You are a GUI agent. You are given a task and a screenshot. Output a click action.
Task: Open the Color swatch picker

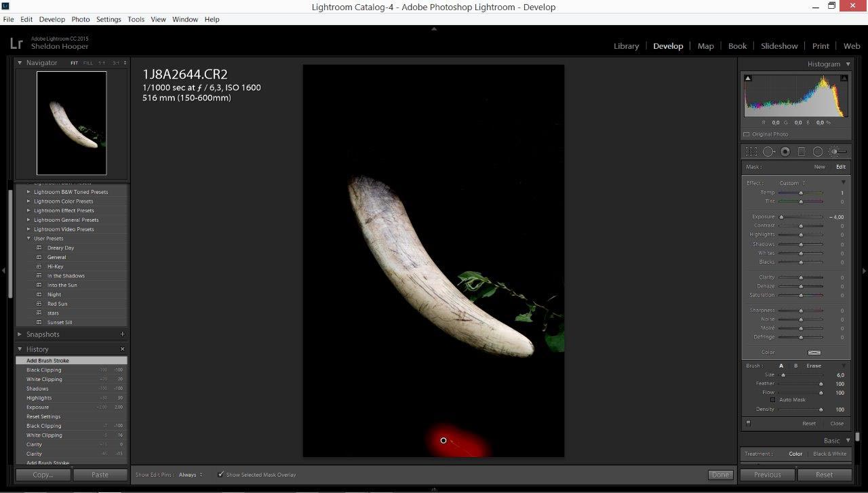click(814, 353)
